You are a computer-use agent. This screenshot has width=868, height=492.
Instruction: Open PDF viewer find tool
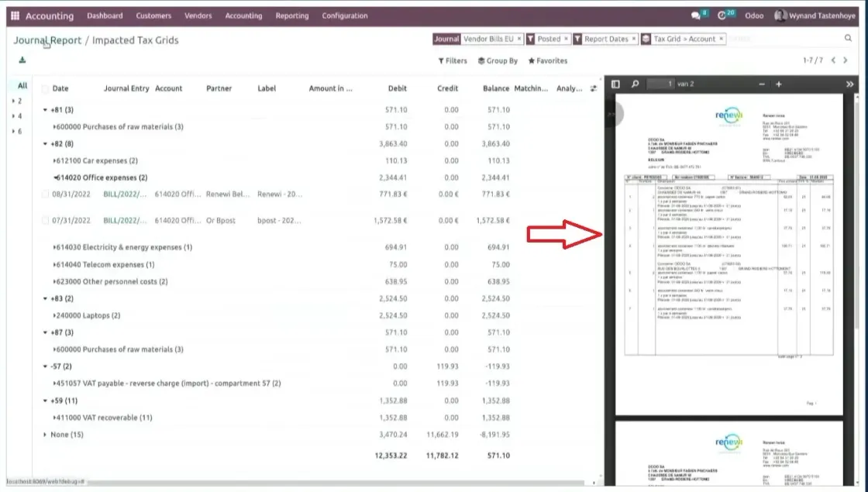(635, 84)
